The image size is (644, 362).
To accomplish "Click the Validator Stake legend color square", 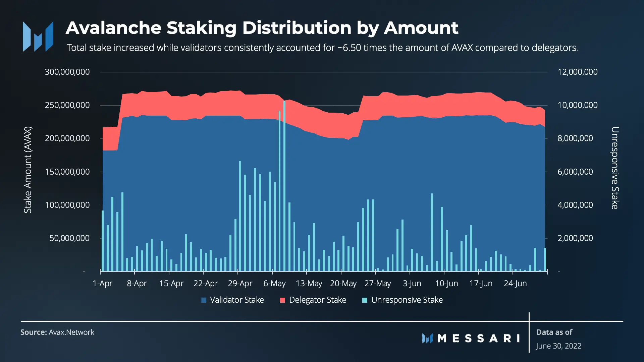I will pos(204,300).
